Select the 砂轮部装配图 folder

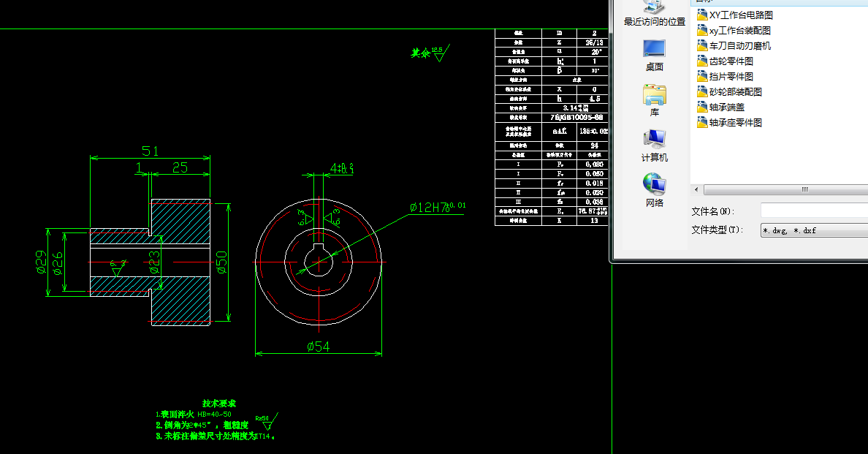click(730, 92)
